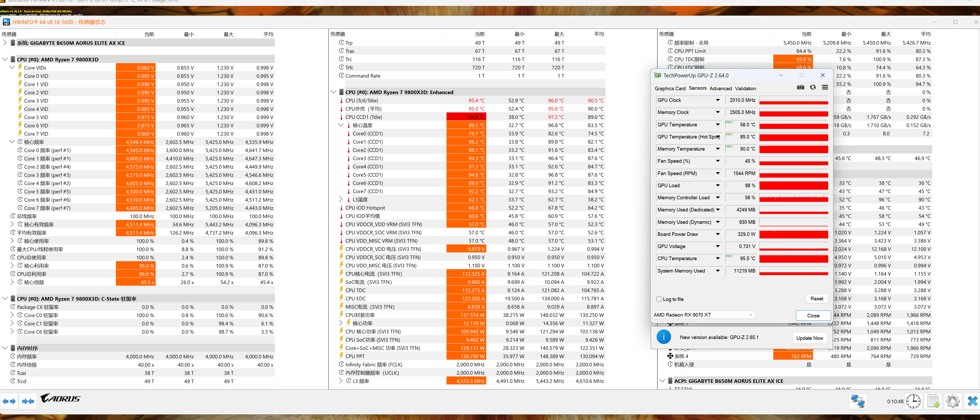The height and width of the screenshot is (420, 980).
Task: Click the GPU-Z refresh icon
Action: click(x=812, y=87)
